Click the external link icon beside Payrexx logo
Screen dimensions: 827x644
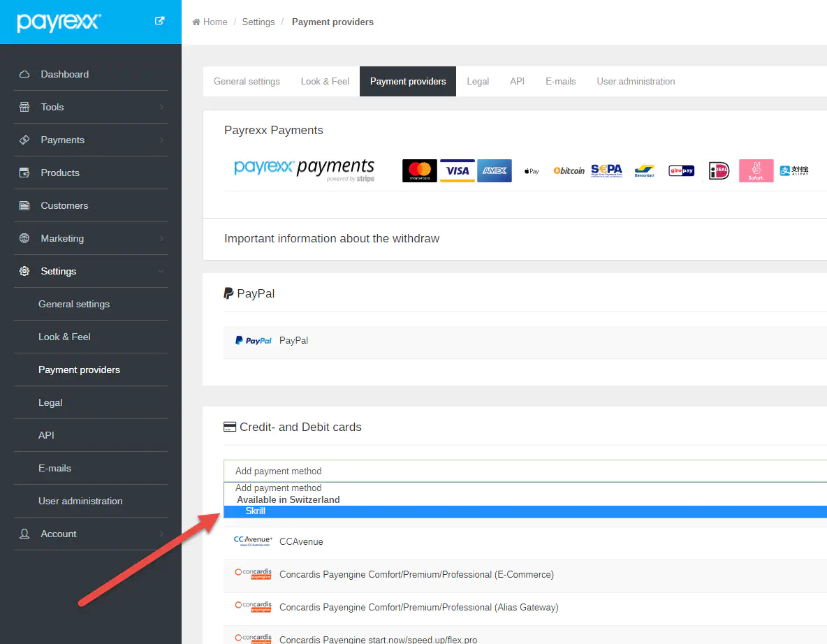point(159,21)
